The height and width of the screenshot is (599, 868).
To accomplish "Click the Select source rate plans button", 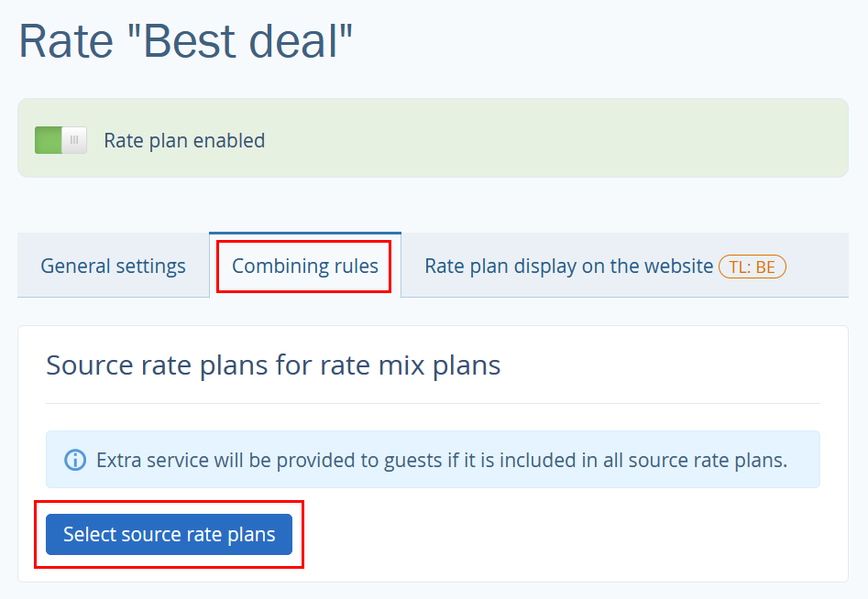I will [x=169, y=534].
